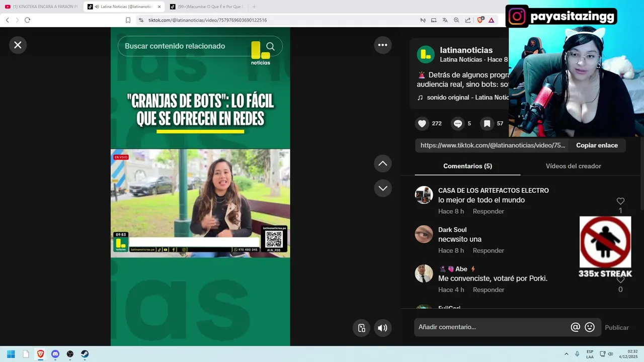Open emoji picker in comment box
The image size is (644, 362).
[590, 327]
